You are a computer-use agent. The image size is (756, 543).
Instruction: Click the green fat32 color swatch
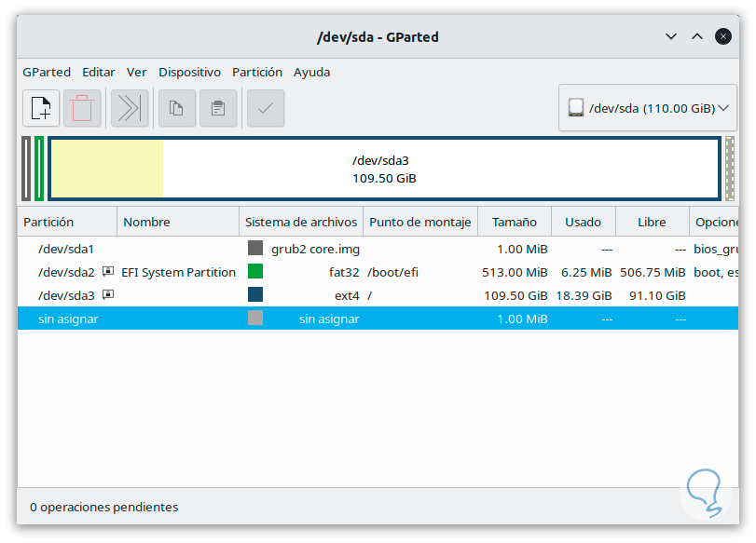pos(255,271)
